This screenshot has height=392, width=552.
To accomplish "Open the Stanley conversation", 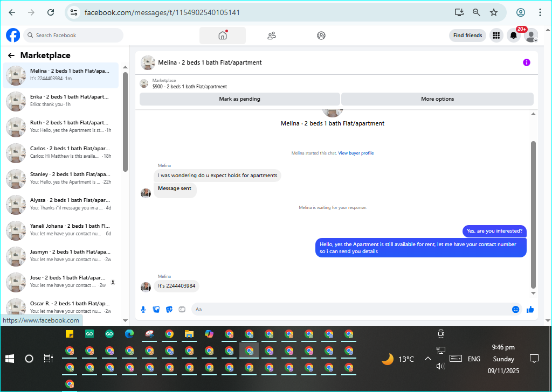I will pyautogui.click(x=60, y=179).
